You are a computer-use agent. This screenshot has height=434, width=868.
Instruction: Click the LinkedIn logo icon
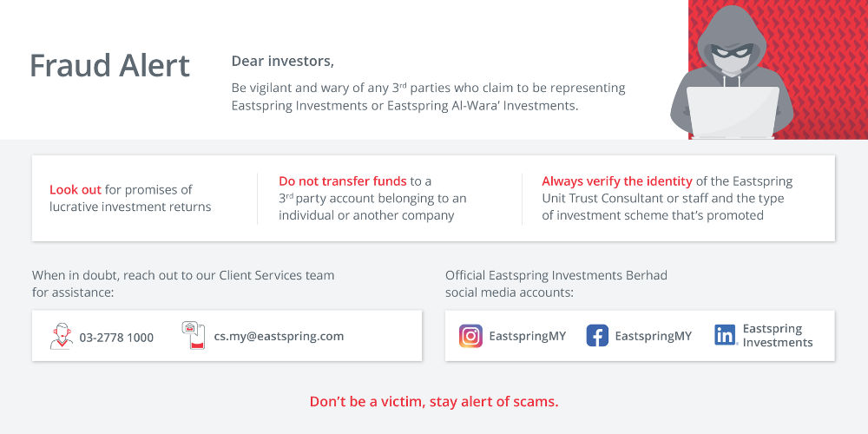click(726, 335)
